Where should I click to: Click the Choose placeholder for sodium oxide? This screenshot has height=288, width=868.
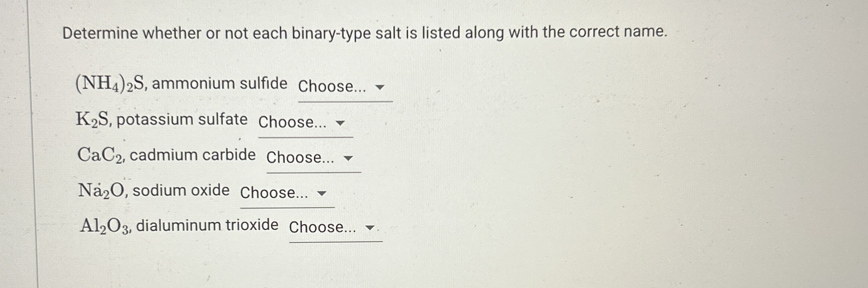click(x=274, y=193)
